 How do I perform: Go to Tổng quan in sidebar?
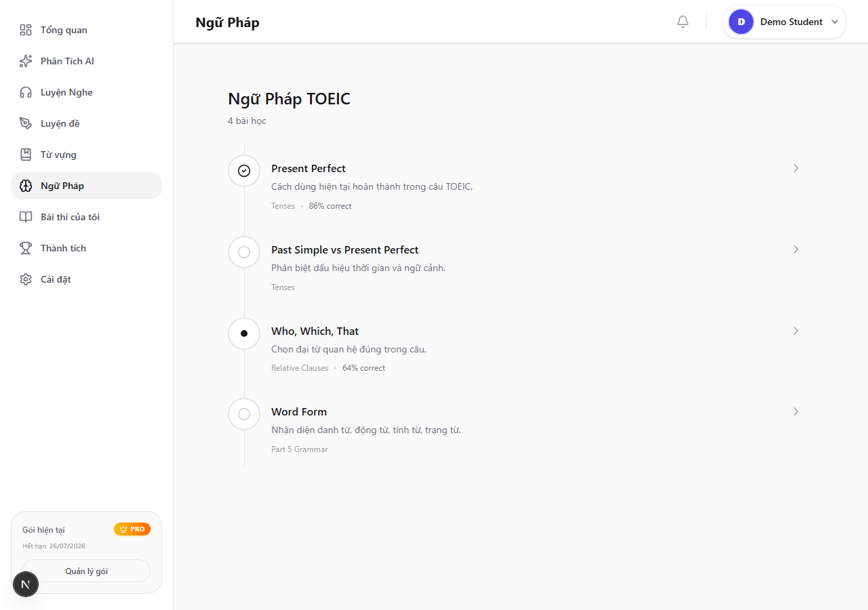click(x=86, y=30)
